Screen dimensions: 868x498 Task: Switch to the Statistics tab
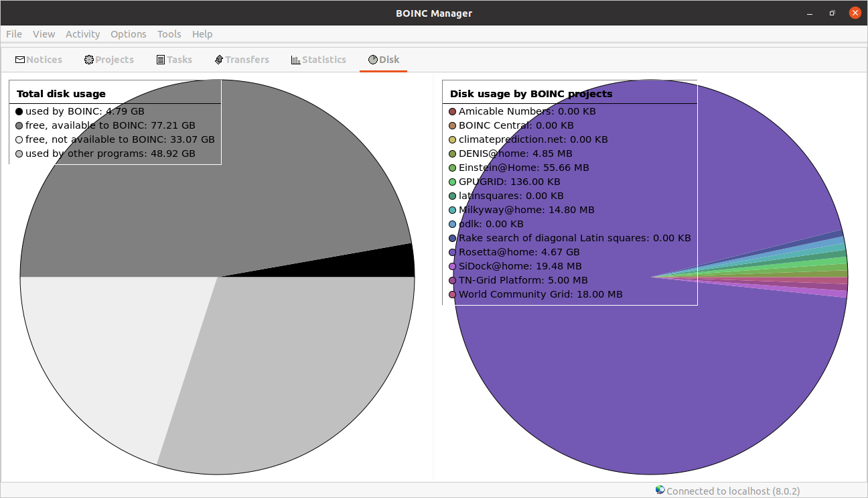coord(319,60)
